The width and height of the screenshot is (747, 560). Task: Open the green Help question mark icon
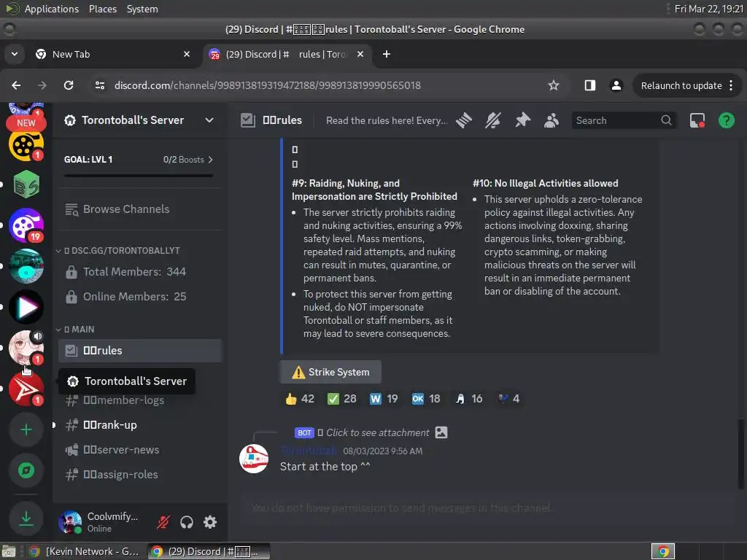click(727, 120)
